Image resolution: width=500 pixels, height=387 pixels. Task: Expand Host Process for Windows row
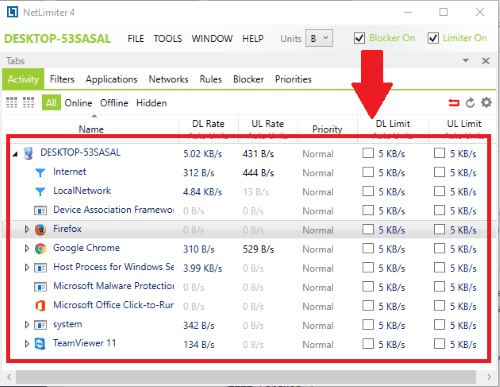[x=27, y=267]
